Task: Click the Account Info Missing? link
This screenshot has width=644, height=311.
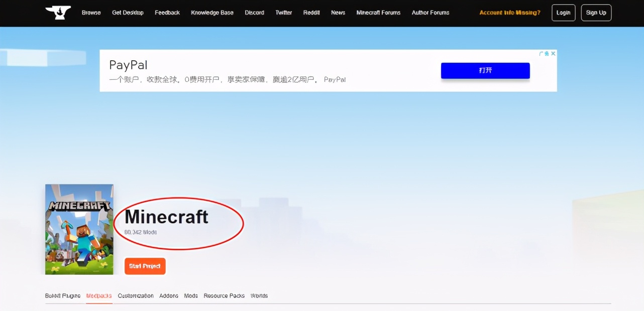Action: tap(510, 13)
